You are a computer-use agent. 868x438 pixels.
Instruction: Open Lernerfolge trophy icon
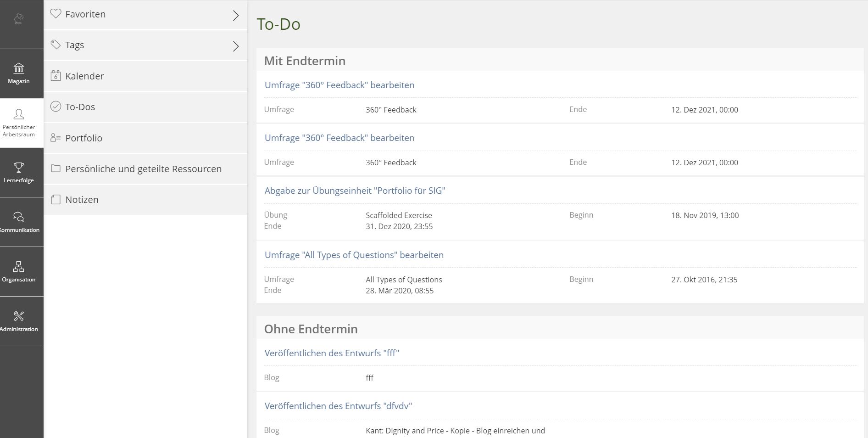(19, 168)
